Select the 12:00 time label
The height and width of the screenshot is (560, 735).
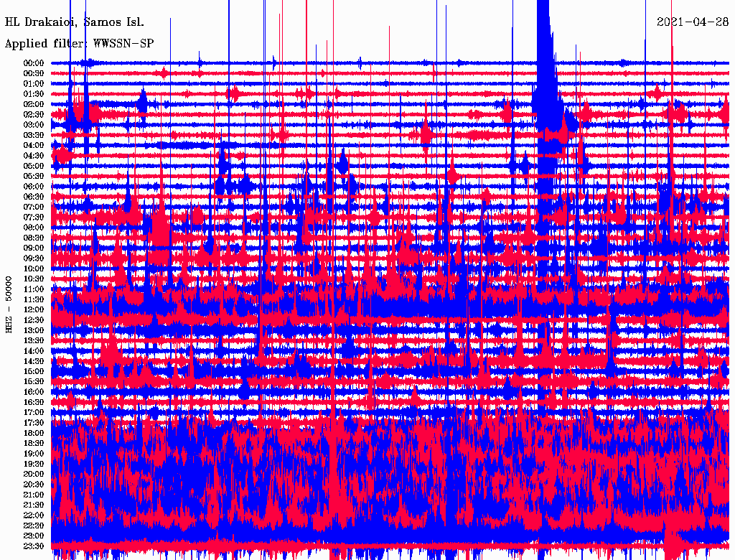click(x=34, y=309)
